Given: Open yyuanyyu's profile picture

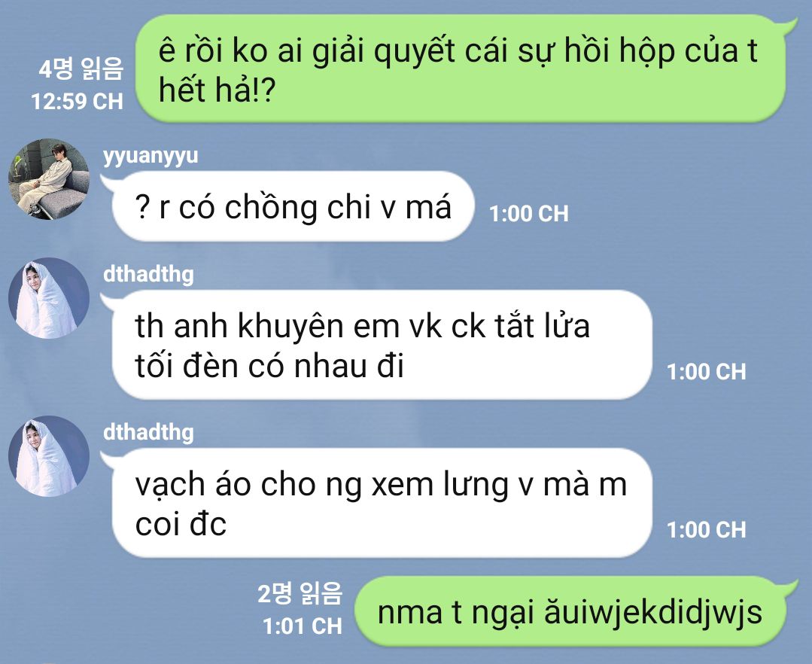Looking at the screenshot, I should (x=49, y=179).
